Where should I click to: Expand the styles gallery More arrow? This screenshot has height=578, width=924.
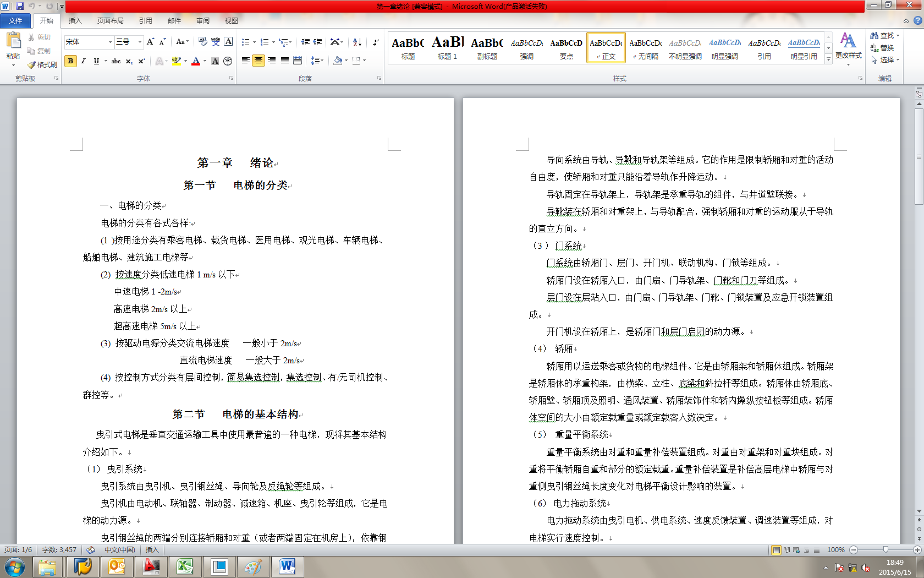click(828, 59)
